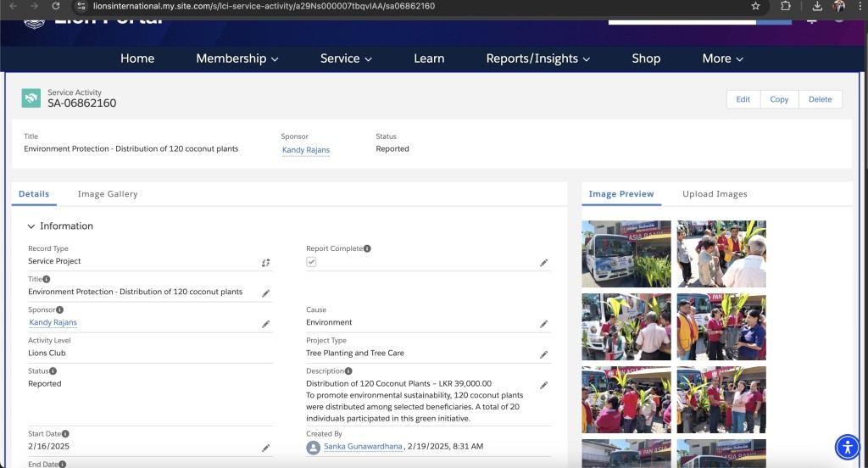Image resolution: width=868 pixels, height=468 pixels.
Task: Open second-row left thumbnail with coconut plants
Action: click(x=626, y=326)
